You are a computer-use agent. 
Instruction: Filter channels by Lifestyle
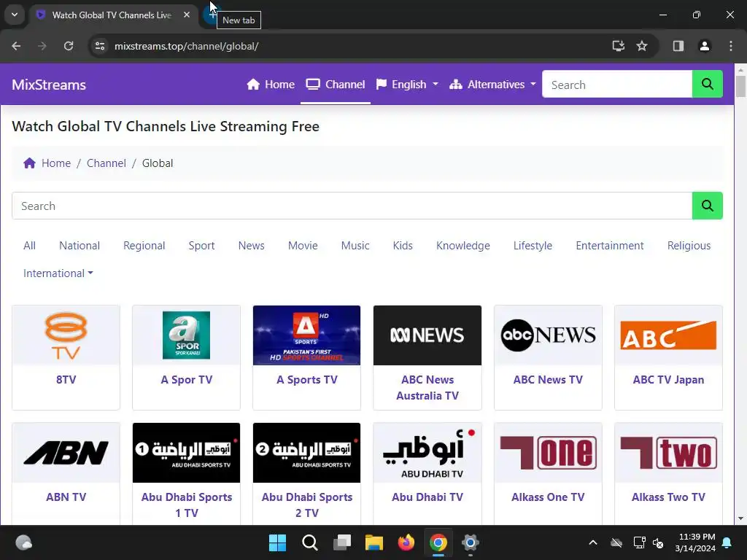point(533,246)
